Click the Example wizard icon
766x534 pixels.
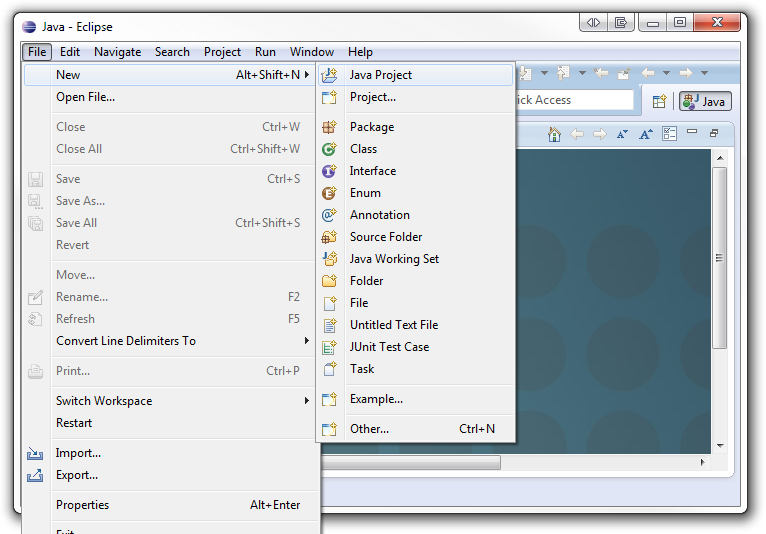coord(329,399)
